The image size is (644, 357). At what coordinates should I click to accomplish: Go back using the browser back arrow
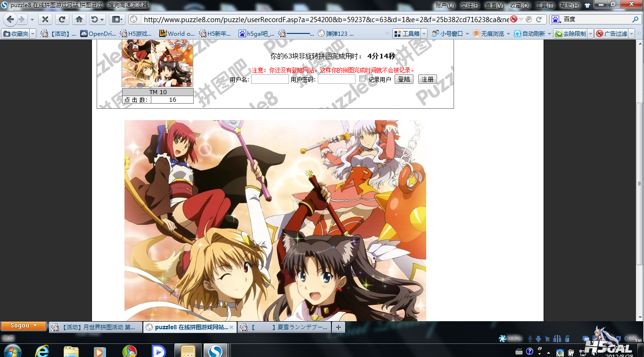(x=10, y=19)
